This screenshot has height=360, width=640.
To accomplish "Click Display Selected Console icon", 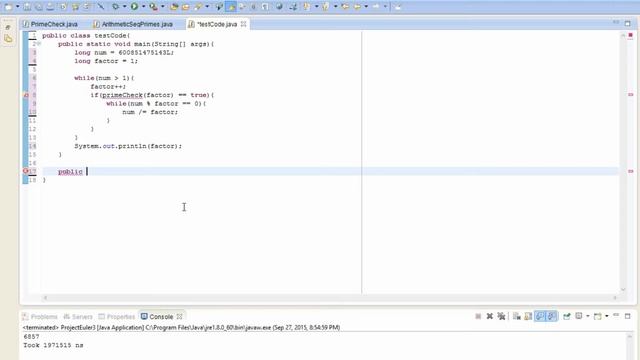I will tap(579, 316).
